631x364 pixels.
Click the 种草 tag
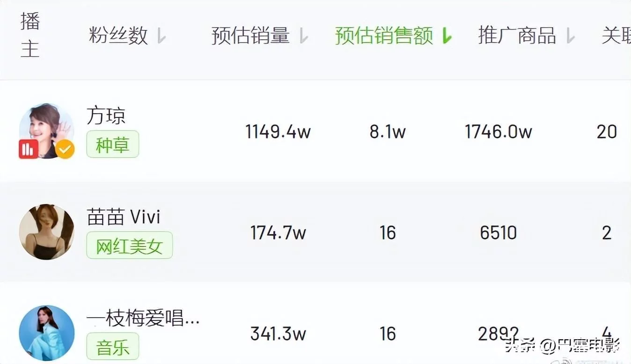pyautogui.click(x=113, y=144)
